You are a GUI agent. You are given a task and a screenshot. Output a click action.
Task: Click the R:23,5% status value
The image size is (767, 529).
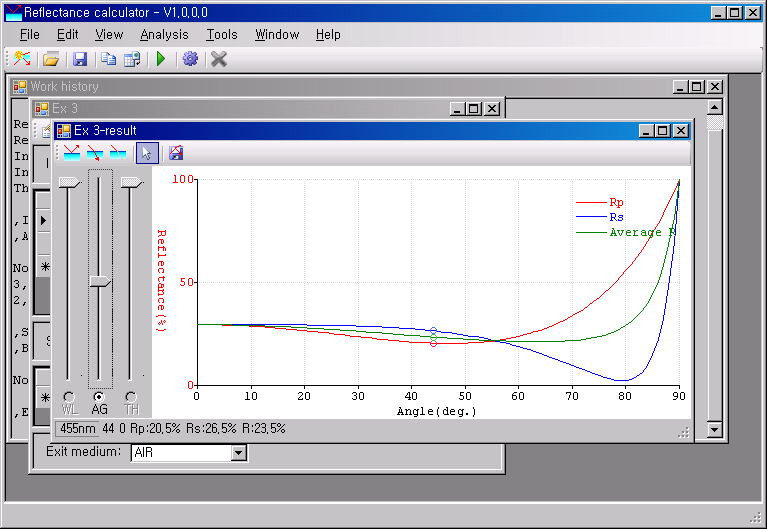click(x=264, y=429)
